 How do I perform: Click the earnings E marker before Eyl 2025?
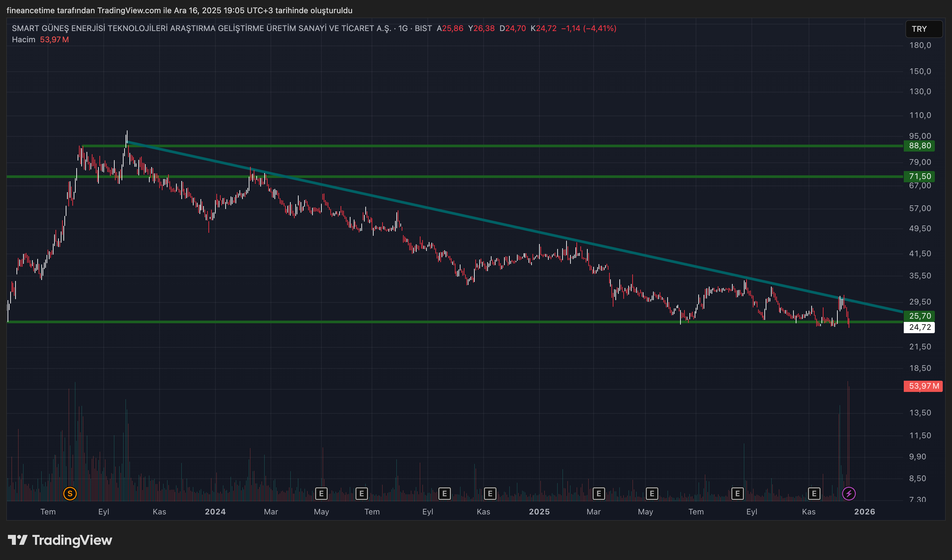pyautogui.click(x=737, y=494)
